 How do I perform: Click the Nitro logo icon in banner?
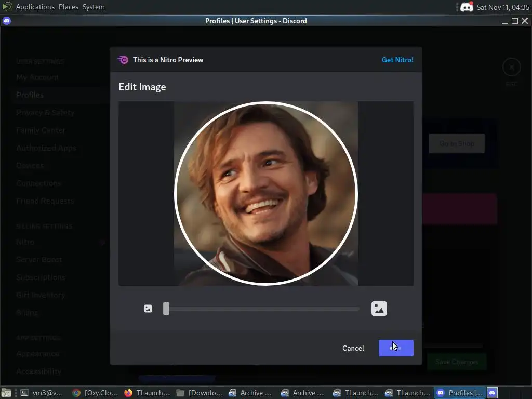click(123, 60)
